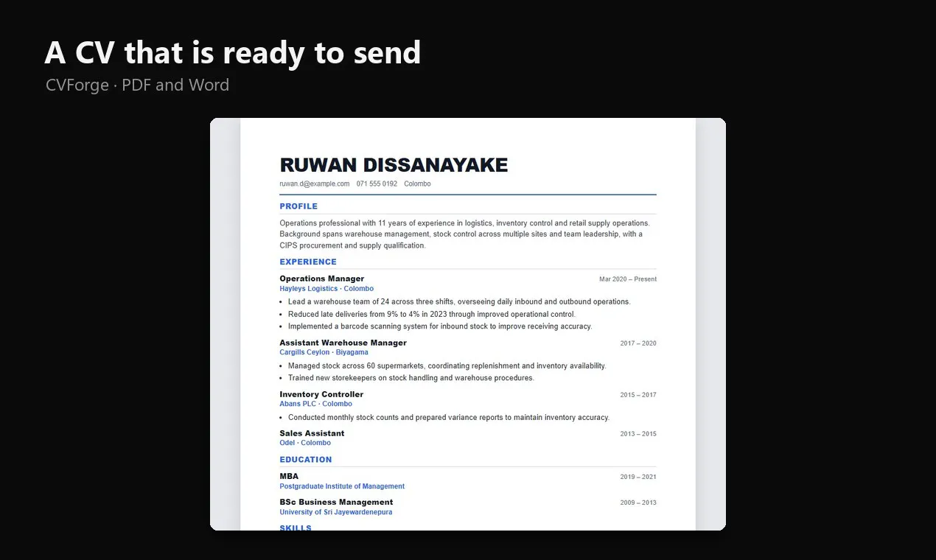The image size is (936, 560).
Task: Click the "Mar 2020 – Present" date
Action: [x=628, y=279]
